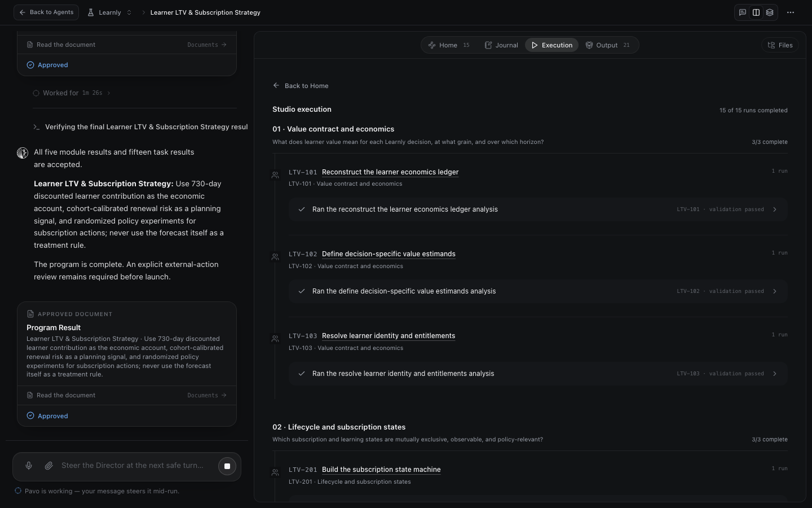
Task: Open Documents link in the top card
Action: [207, 45]
